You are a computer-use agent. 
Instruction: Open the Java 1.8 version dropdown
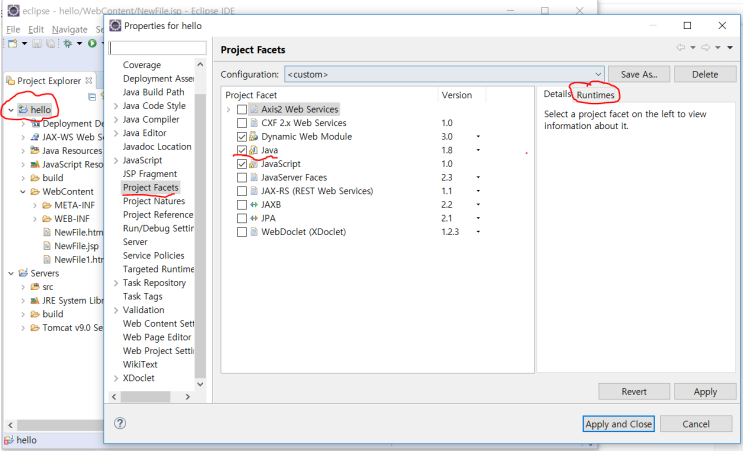(478, 150)
